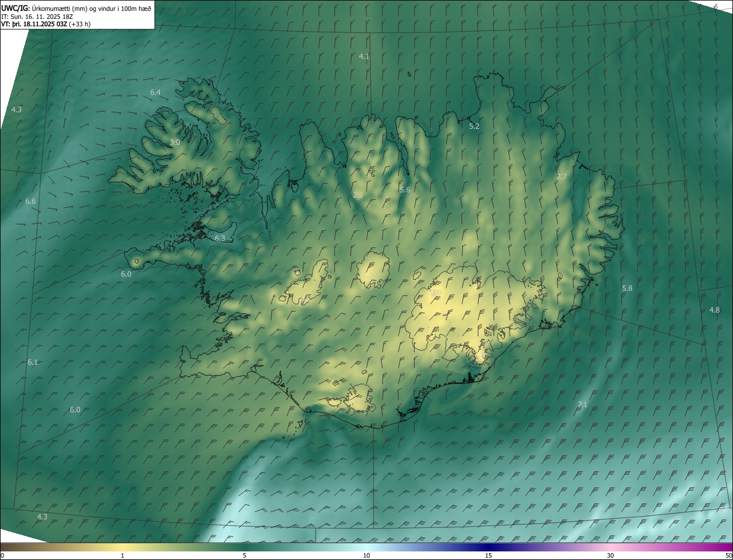Click the UWC/IG title line in the header

[76, 8]
